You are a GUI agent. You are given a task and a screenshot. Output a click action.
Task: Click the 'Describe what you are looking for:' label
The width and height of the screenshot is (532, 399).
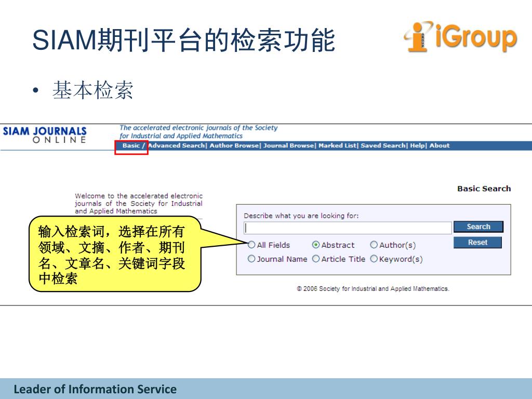(x=301, y=216)
